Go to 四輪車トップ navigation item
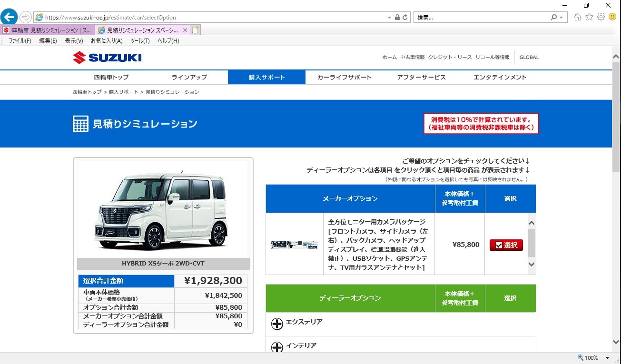This screenshot has height=364, width=621. click(x=111, y=77)
